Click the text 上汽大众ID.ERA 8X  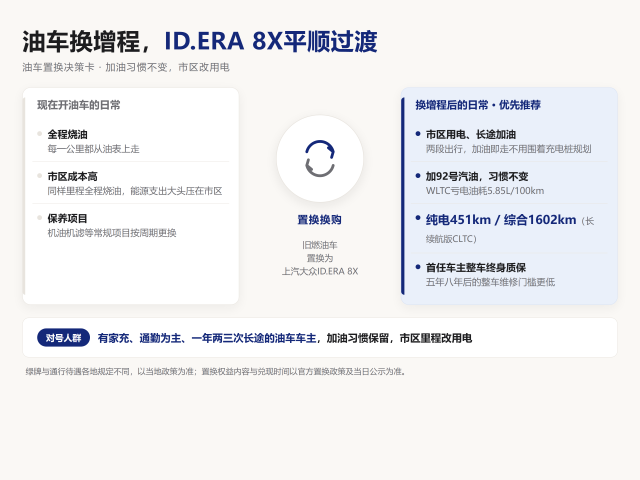(x=320, y=271)
